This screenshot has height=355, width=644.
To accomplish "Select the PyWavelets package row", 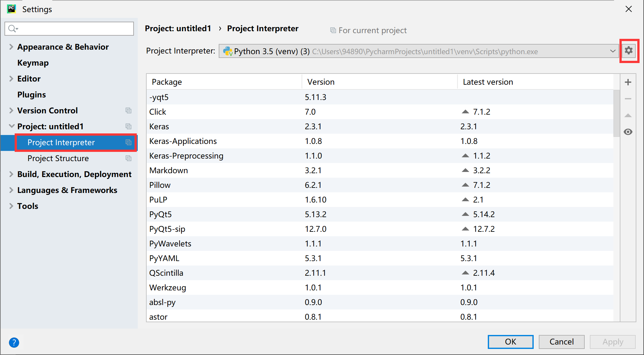I will click(380, 244).
